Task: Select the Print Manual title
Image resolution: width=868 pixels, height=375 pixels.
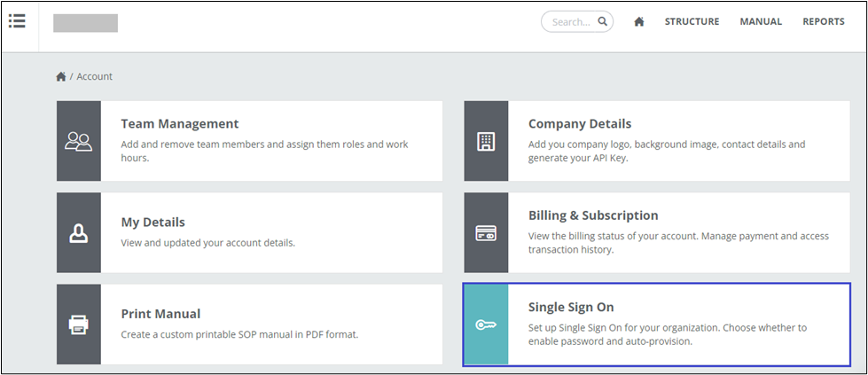Action: click(x=160, y=314)
